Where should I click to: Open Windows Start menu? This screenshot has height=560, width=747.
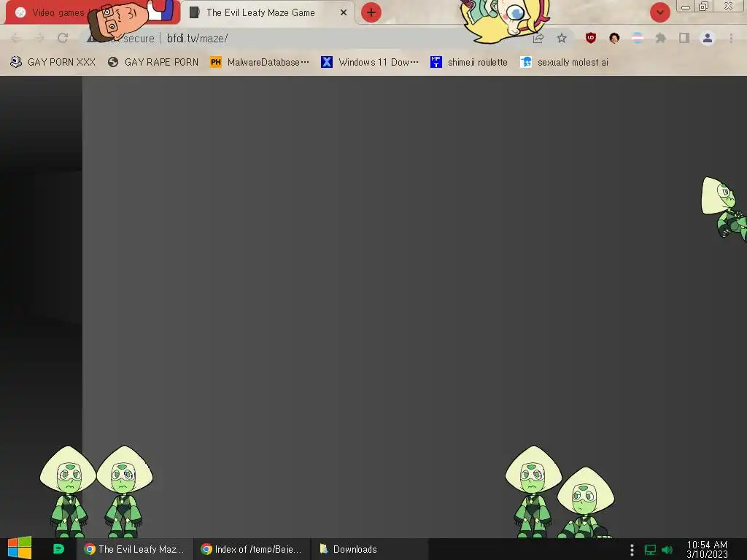coord(20,548)
